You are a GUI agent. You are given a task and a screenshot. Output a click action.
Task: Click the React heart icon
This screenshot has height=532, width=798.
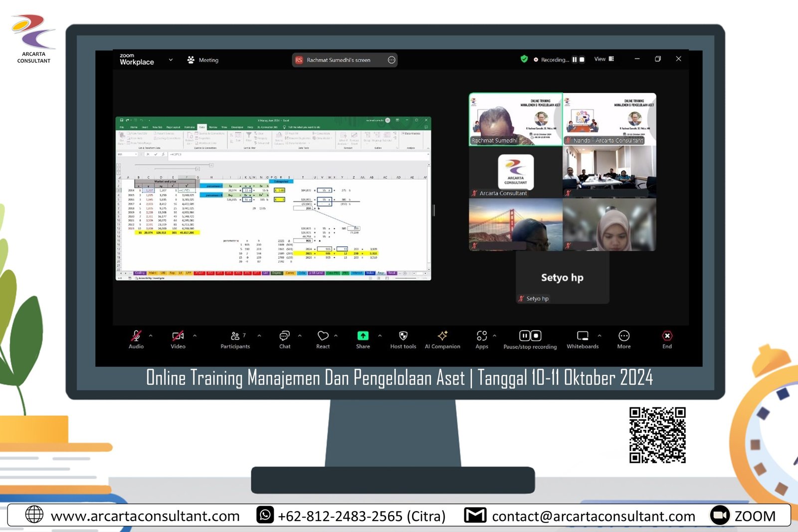click(323, 336)
